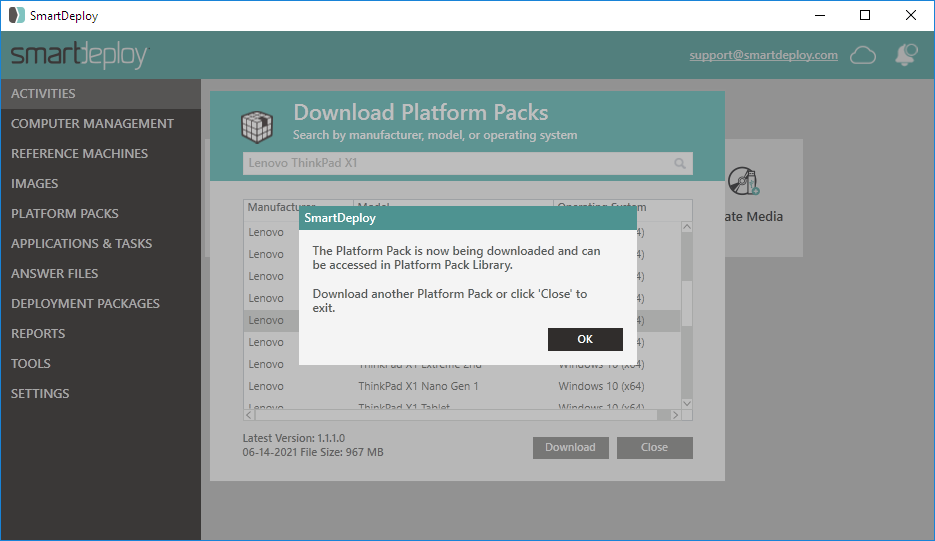Click the Close button below the list
The height and width of the screenshot is (541, 935).
point(654,447)
